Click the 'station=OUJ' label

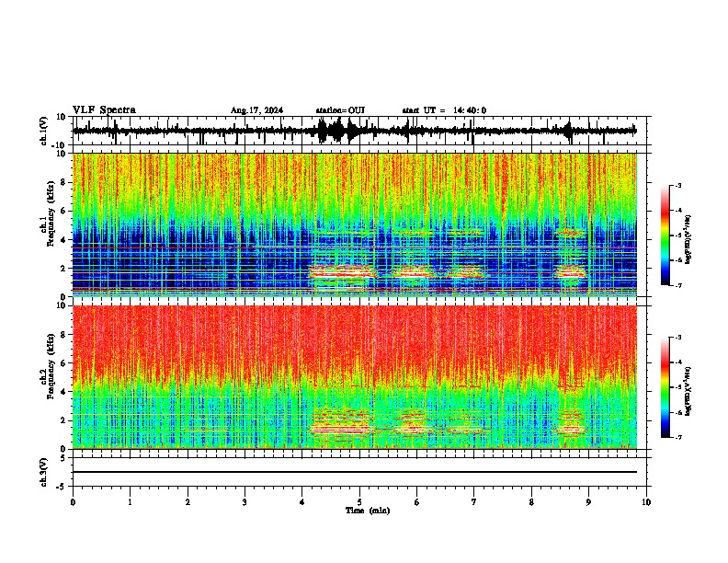tap(340, 110)
